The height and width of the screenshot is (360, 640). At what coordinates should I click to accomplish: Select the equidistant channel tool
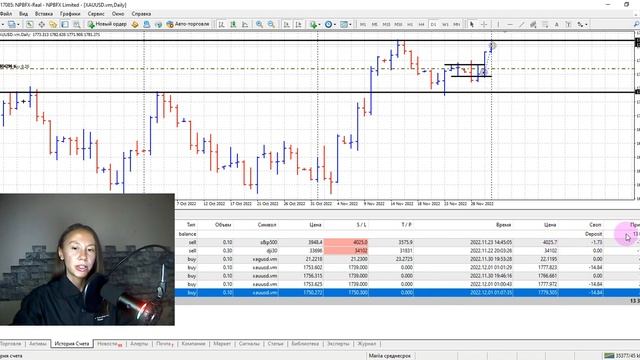[533, 24]
